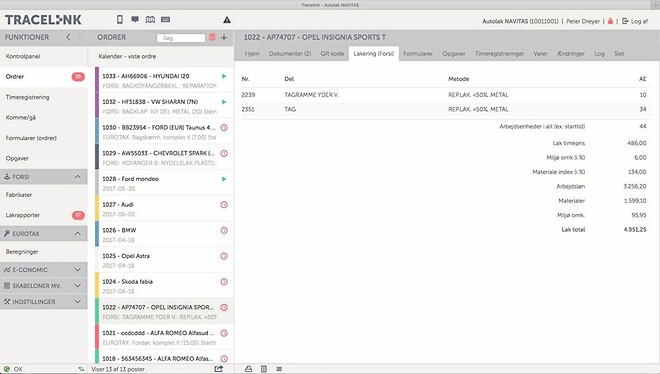Select order 1033 - AH66906 - HYUNDAI I20

164,80
